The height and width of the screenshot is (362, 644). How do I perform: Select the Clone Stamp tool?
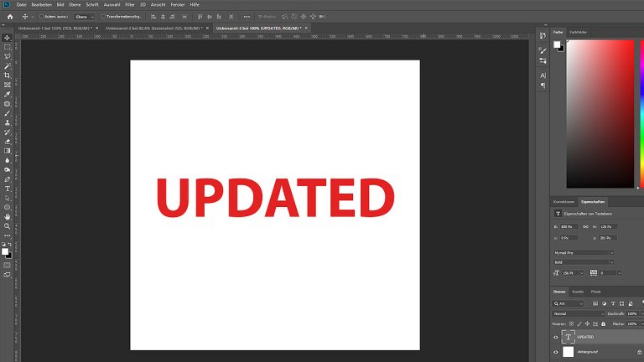point(7,122)
